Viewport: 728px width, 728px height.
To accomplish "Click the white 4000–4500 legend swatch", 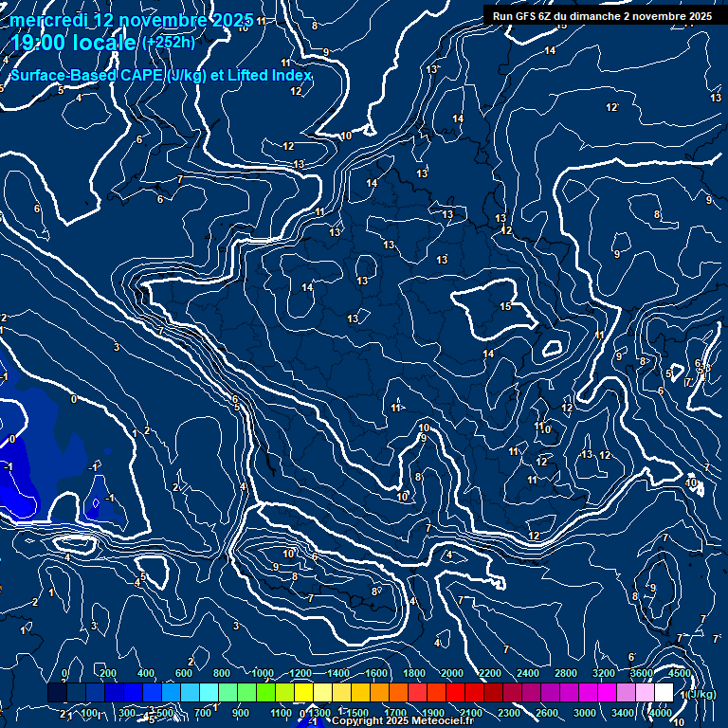I will (664, 692).
